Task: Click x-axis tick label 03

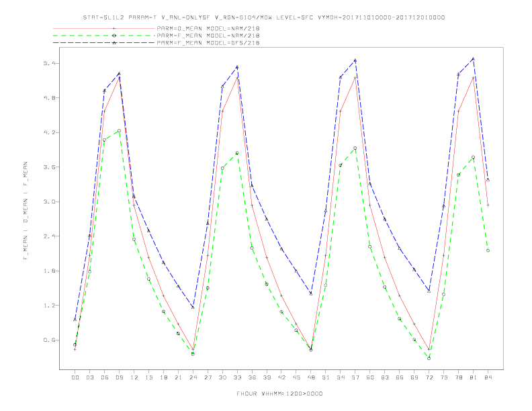Action: 89,377
